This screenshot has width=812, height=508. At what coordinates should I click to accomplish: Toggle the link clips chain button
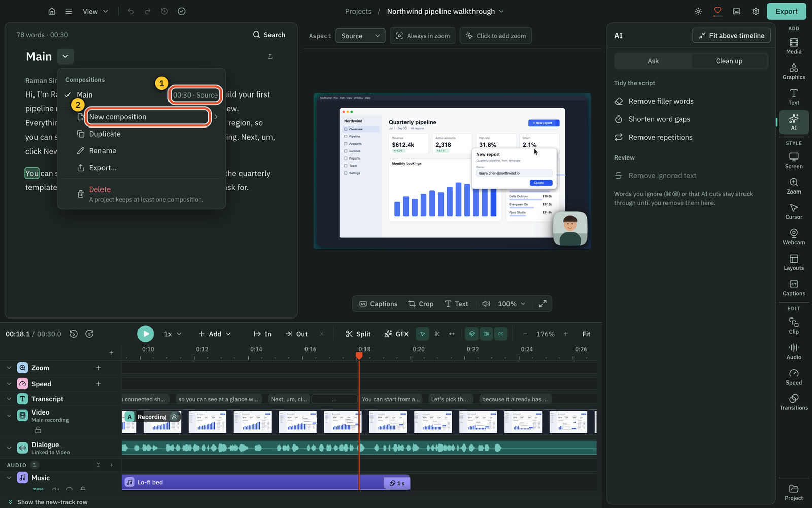click(x=501, y=334)
